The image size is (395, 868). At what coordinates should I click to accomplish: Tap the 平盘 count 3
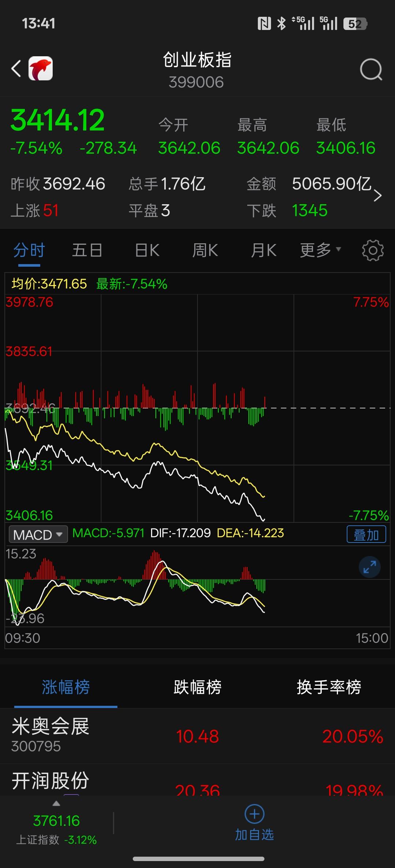pyautogui.click(x=166, y=211)
